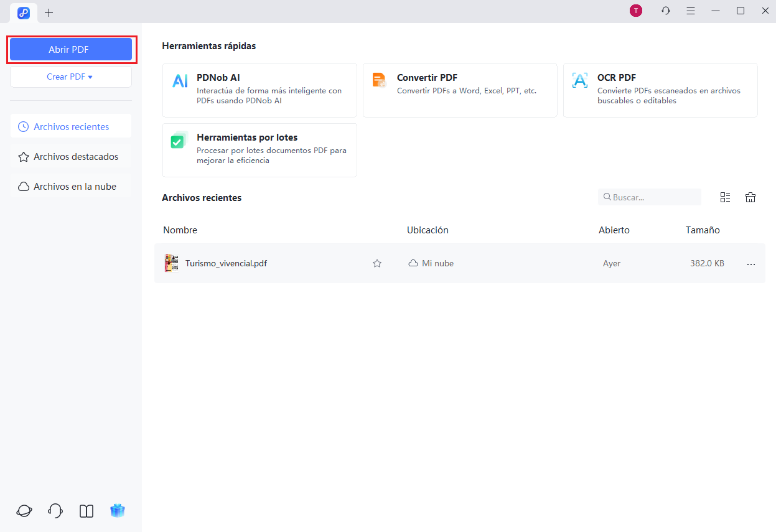Viewport: 776px width, 532px height.
Task: Select Archivos destacados in sidebar
Action: coord(71,157)
